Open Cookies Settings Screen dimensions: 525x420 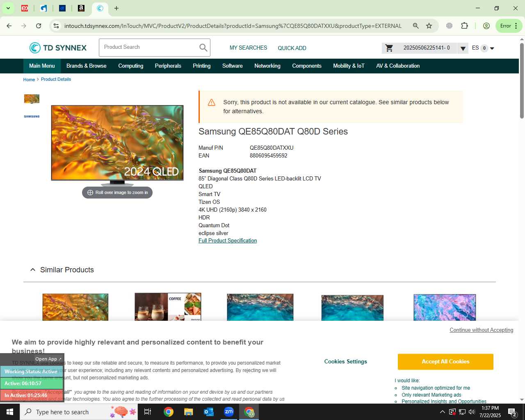[345, 362]
